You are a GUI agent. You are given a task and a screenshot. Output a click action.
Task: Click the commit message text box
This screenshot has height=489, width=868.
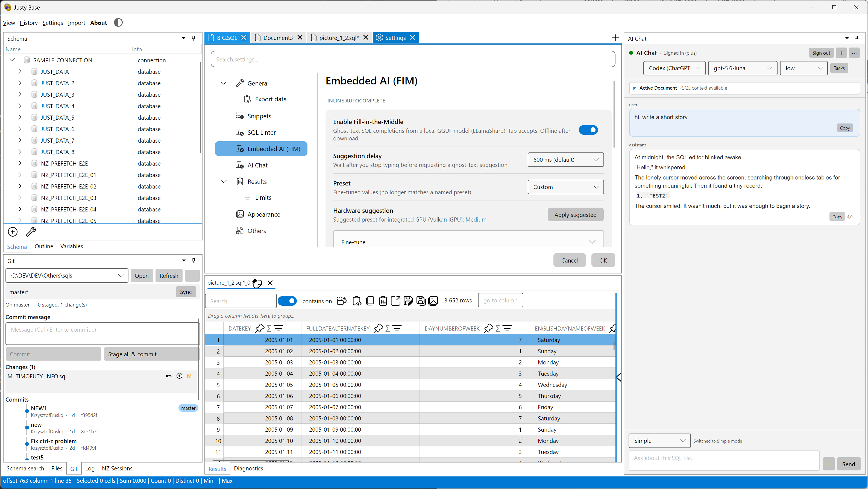[102, 333]
